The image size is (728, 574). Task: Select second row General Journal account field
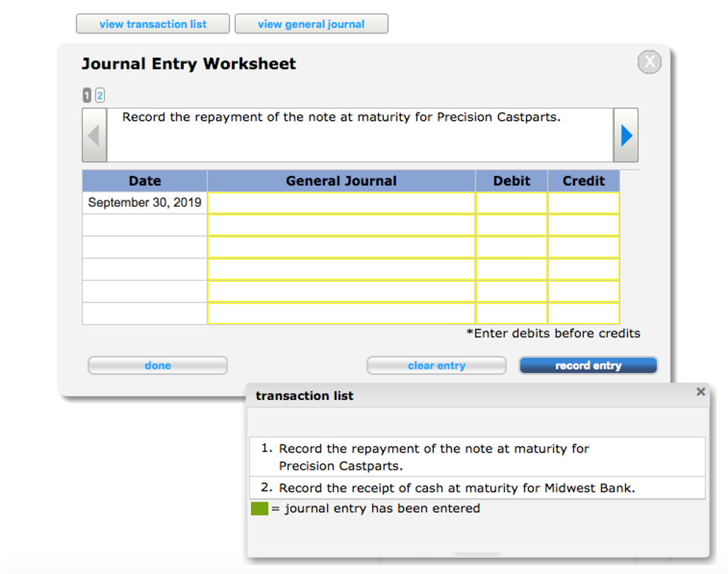click(341, 225)
